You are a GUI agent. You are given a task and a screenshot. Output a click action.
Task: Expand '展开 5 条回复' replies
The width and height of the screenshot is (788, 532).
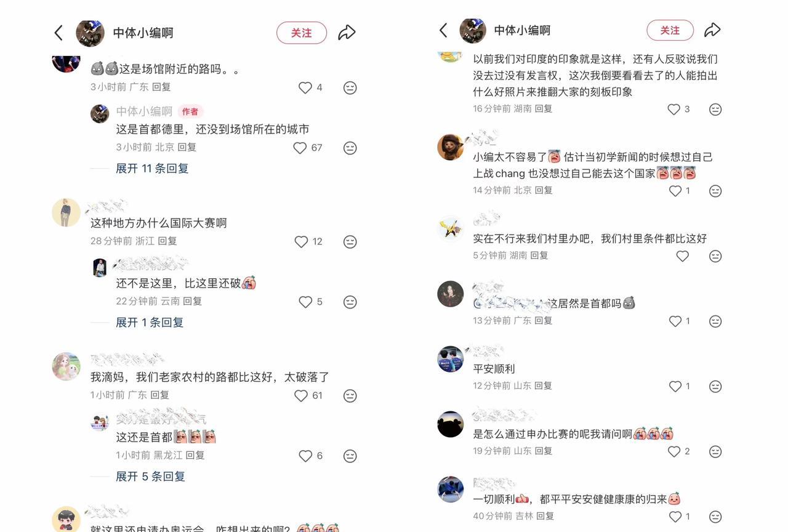(150, 476)
